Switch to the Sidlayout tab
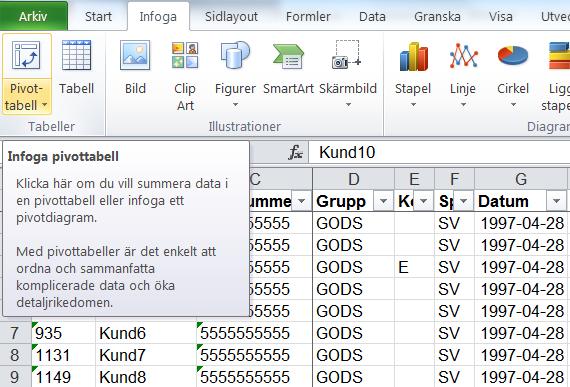 coord(231,16)
